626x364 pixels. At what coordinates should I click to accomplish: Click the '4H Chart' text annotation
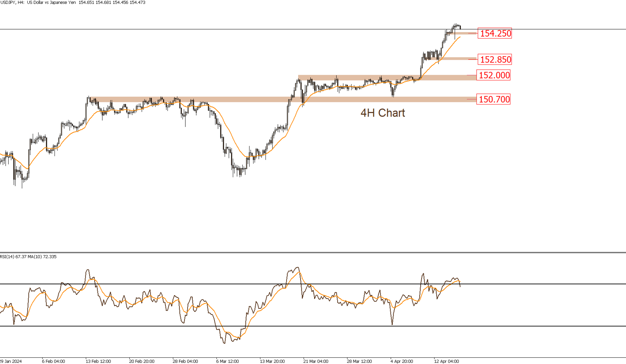pyautogui.click(x=382, y=113)
